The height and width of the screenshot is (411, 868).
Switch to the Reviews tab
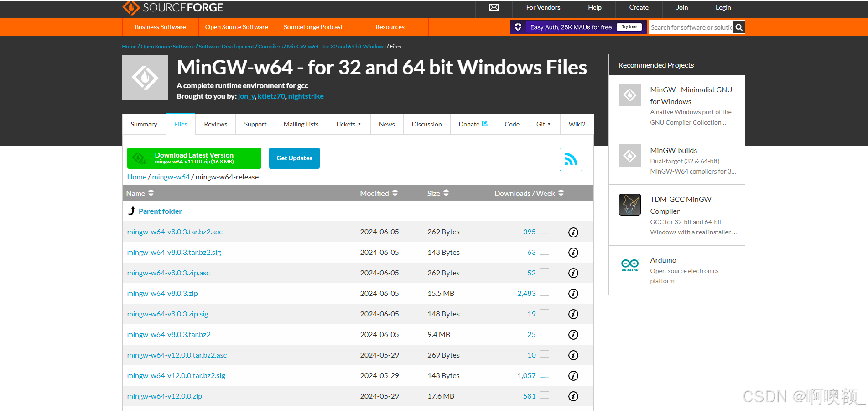pyautogui.click(x=215, y=124)
